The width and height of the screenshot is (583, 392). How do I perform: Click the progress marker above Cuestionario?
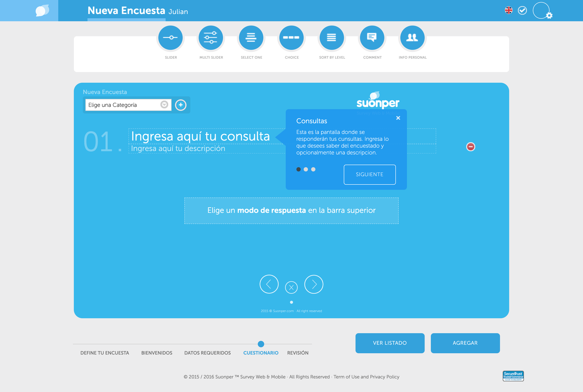pos(261,344)
